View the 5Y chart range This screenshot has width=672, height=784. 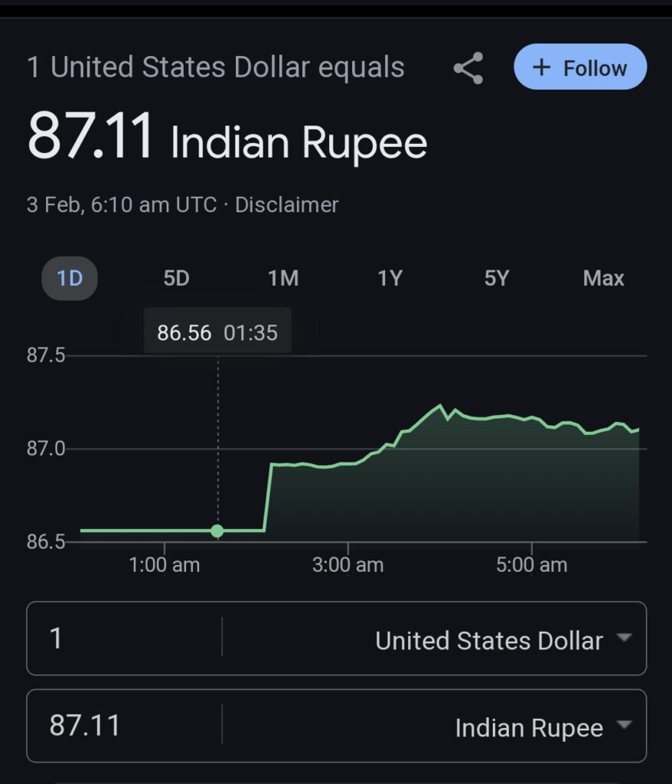click(x=496, y=278)
